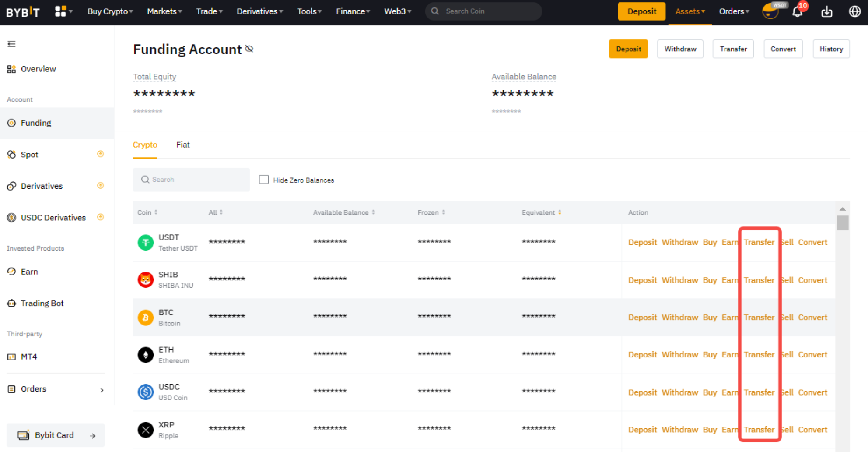This screenshot has height=452, width=868.
Task: Click the USDC coin icon
Action: click(146, 392)
